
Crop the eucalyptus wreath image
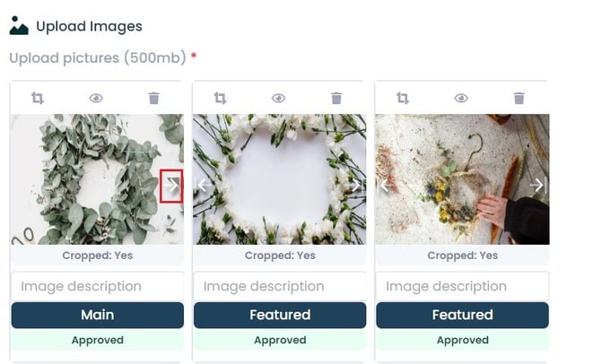(38, 98)
